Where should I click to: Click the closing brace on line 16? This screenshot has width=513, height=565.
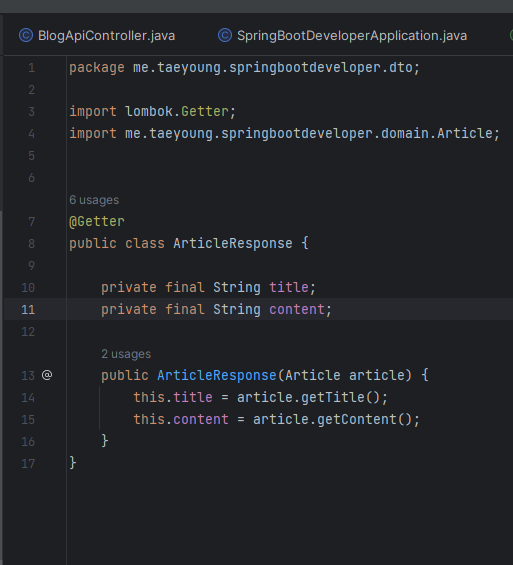click(x=105, y=441)
